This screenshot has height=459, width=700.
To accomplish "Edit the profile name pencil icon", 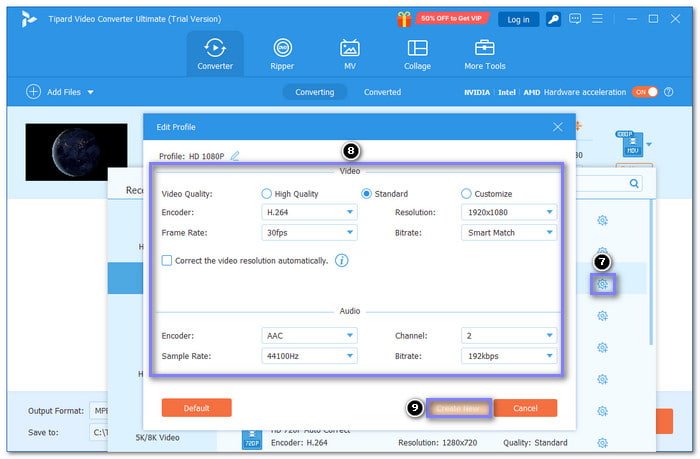I will tap(235, 156).
